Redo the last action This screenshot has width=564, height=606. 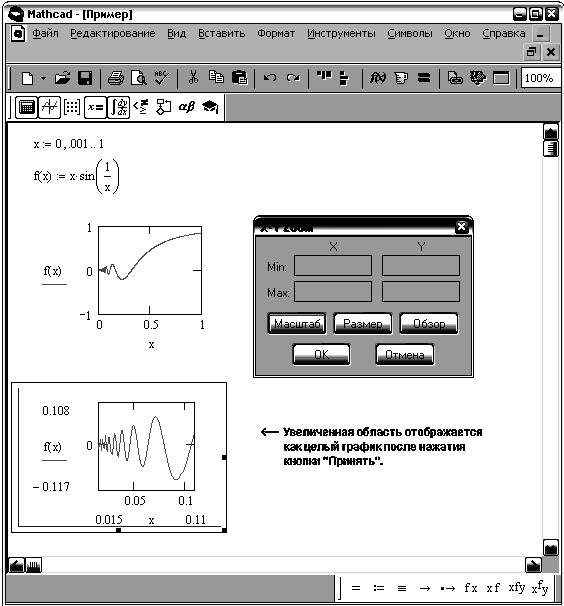pos(293,78)
